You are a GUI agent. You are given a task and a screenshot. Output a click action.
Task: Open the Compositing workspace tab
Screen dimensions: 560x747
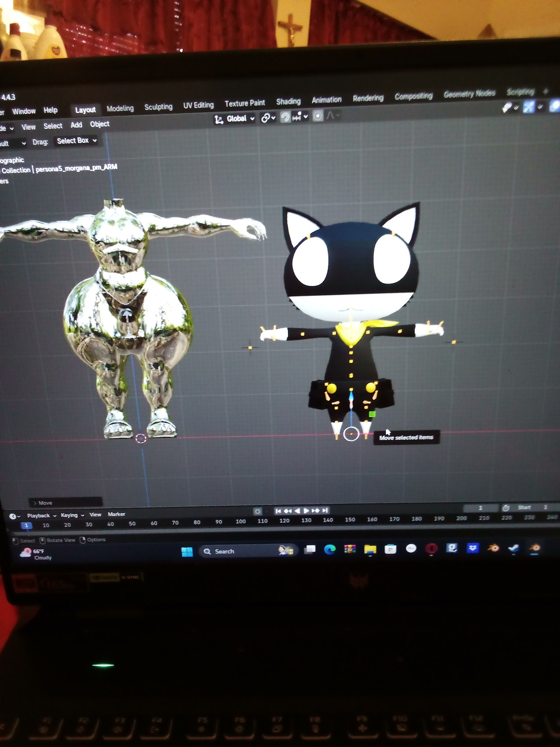point(413,96)
